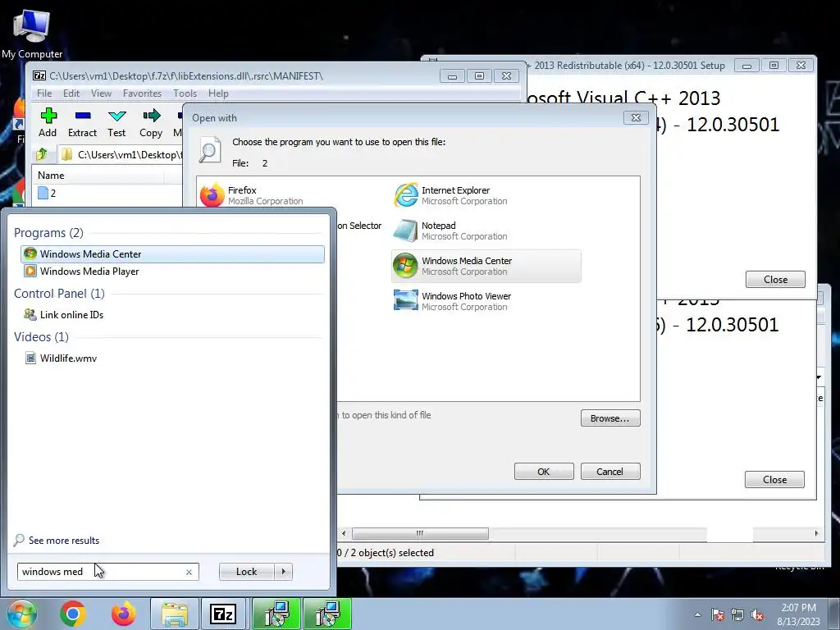
Task: Click the 7-Zip address path field
Action: pyautogui.click(x=122, y=155)
